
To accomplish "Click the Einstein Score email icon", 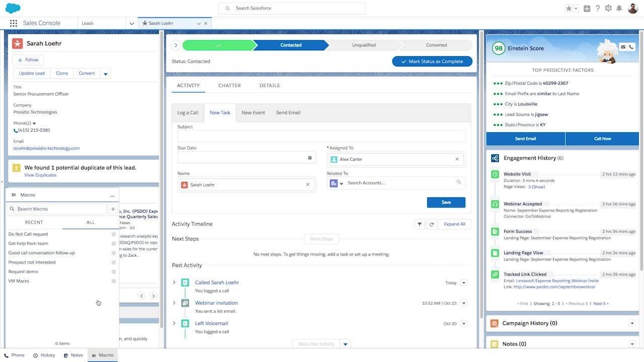I will pyautogui.click(x=623, y=47).
